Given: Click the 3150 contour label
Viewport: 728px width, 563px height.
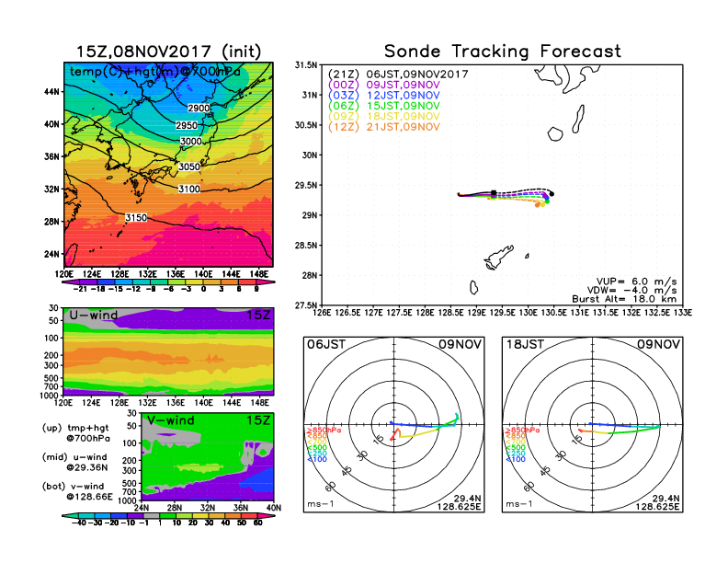Looking at the screenshot, I should [x=135, y=218].
